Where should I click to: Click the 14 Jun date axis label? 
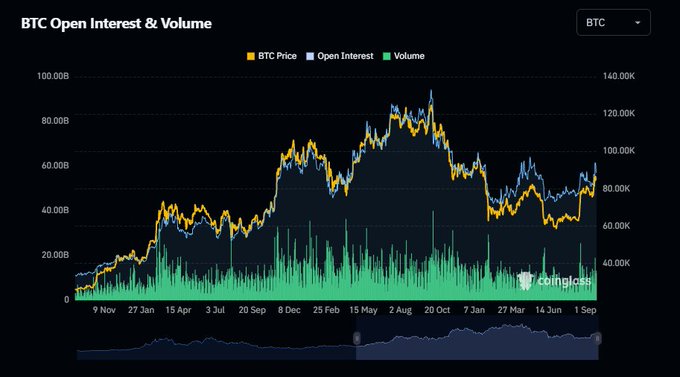(548, 310)
